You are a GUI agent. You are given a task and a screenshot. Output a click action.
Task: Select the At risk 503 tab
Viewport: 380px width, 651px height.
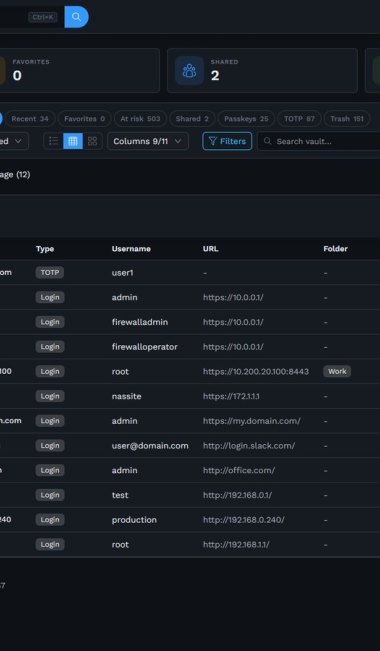pyautogui.click(x=140, y=119)
